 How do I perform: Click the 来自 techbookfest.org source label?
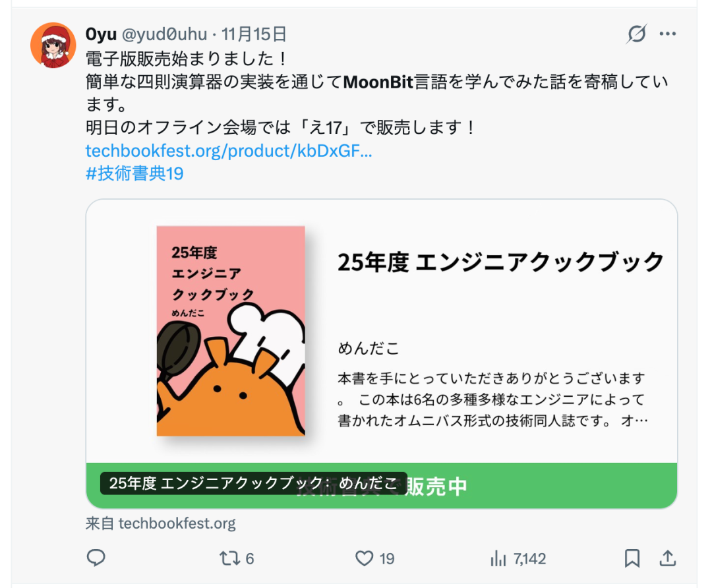(160, 523)
